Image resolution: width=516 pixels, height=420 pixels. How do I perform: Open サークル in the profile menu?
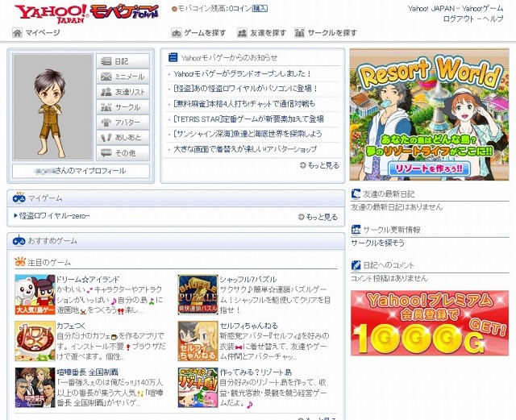tap(123, 107)
